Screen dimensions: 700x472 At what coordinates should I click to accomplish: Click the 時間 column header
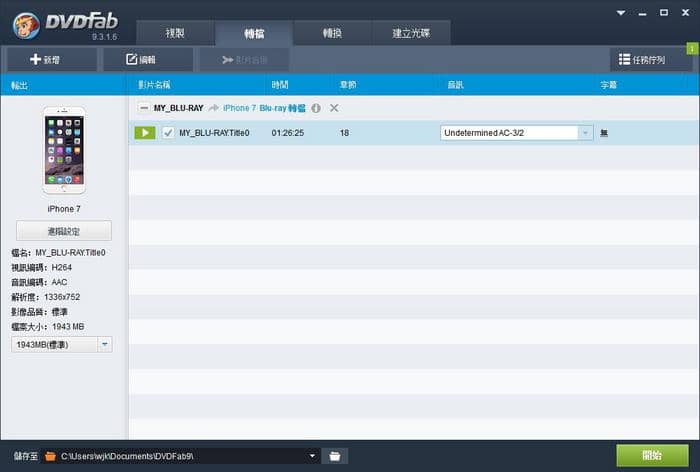[x=280, y=85]
